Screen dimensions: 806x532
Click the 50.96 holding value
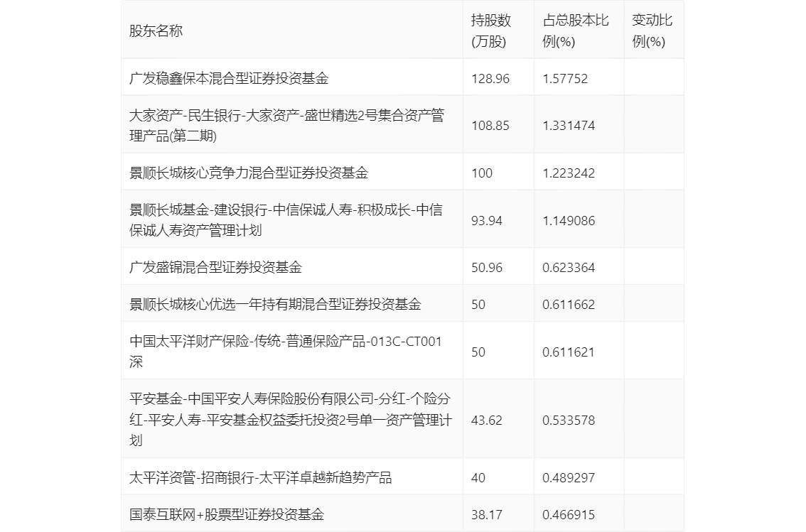tap(487, 268)
